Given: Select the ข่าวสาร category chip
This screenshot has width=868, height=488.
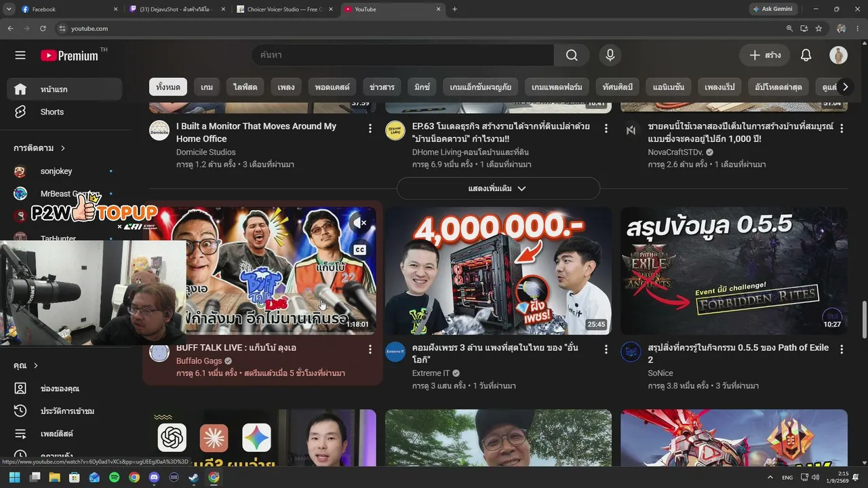Looking at the screenshot, I should 382,87.
